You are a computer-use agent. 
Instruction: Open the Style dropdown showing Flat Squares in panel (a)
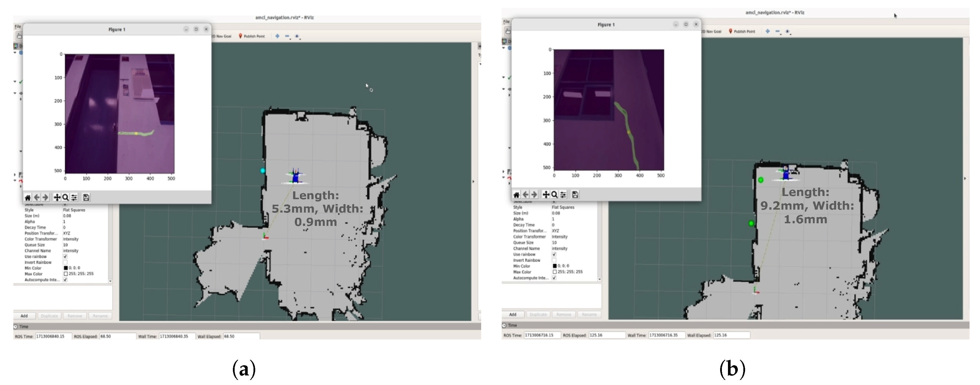(x=74, y=210)
